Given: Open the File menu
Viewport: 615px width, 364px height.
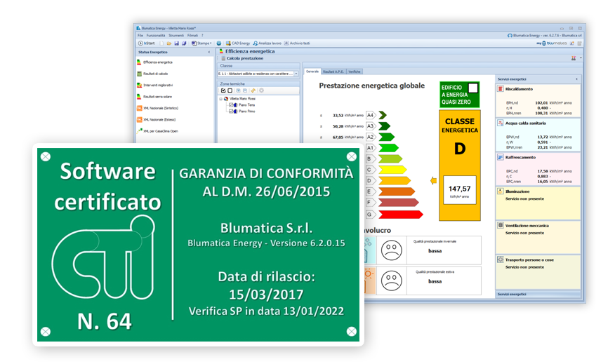Looking at the screenshot, I should point(140,35).
